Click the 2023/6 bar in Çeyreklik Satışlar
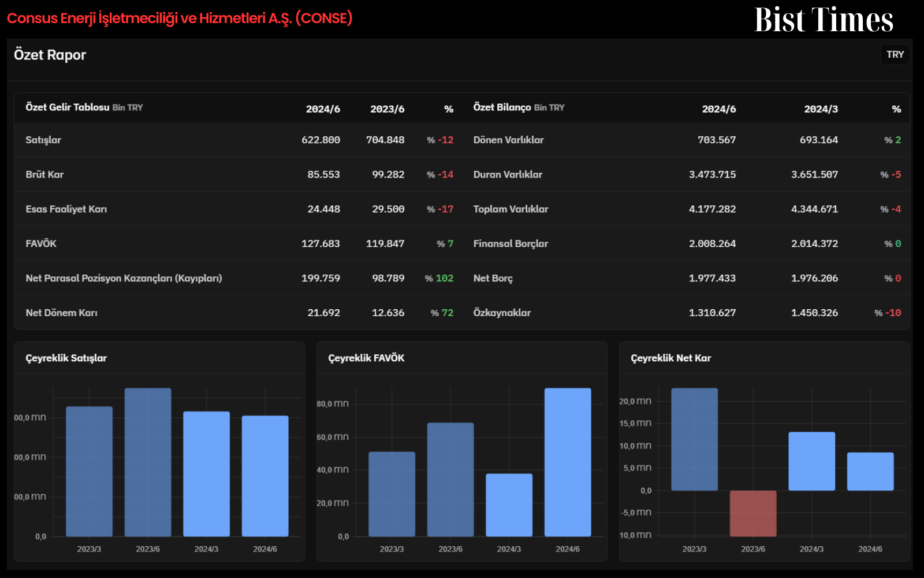Screen dimensions: 924x578 click(x=148, y=462)
